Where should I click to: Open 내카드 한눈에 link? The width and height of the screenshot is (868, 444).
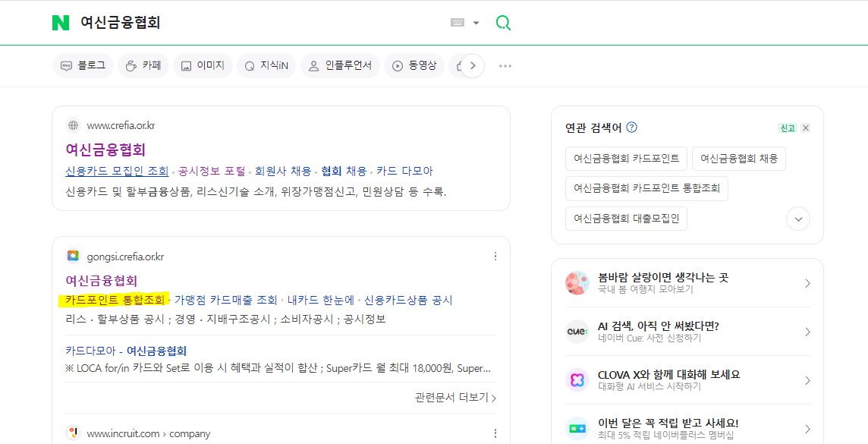point(320,300)
